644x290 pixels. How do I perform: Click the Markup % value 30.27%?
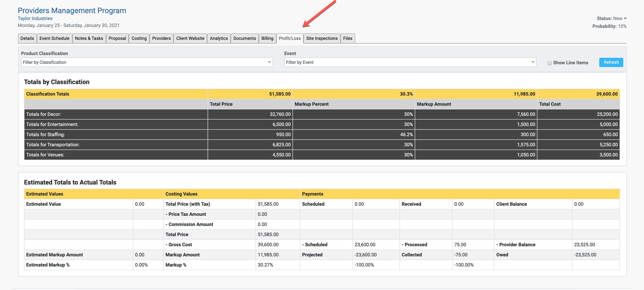(x=265, y=265)
